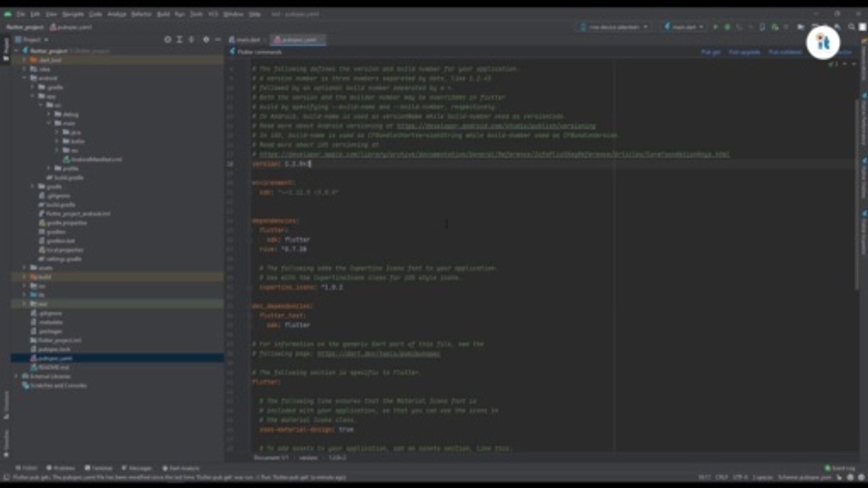Select README.md in the Project tree
This screenshot has width=868, height=488.
coord(50,367)
